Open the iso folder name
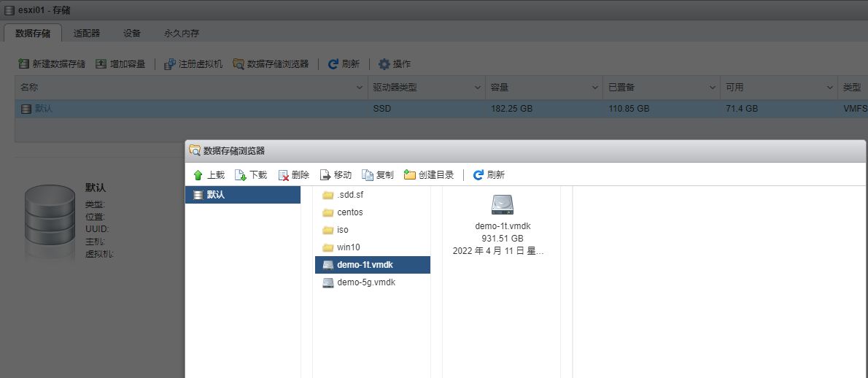This screenshot has height=378, width=868. click(343, 231)
